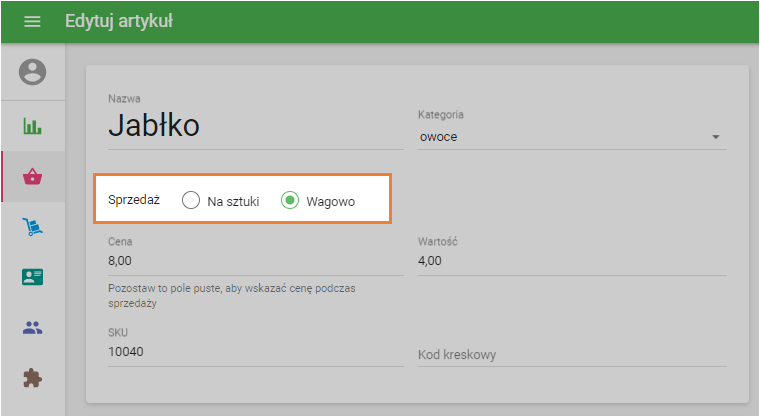
Task: Open the user account profile icon
Action: coord(32,72)
